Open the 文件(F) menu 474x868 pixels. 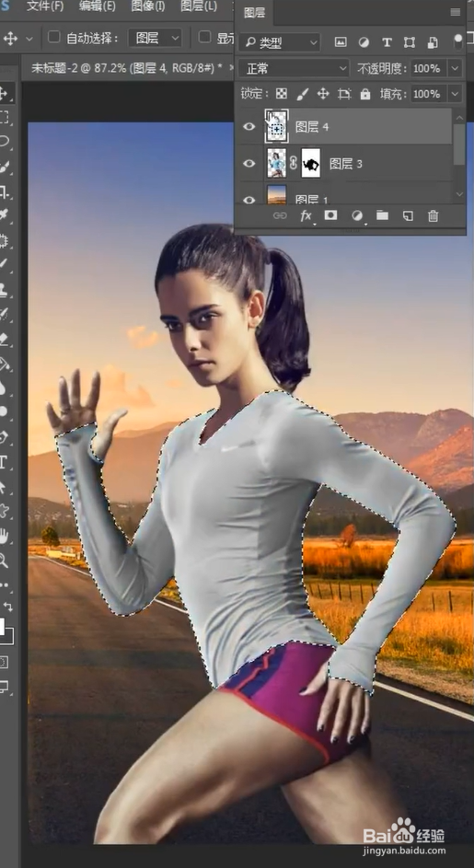click(45, 6)
